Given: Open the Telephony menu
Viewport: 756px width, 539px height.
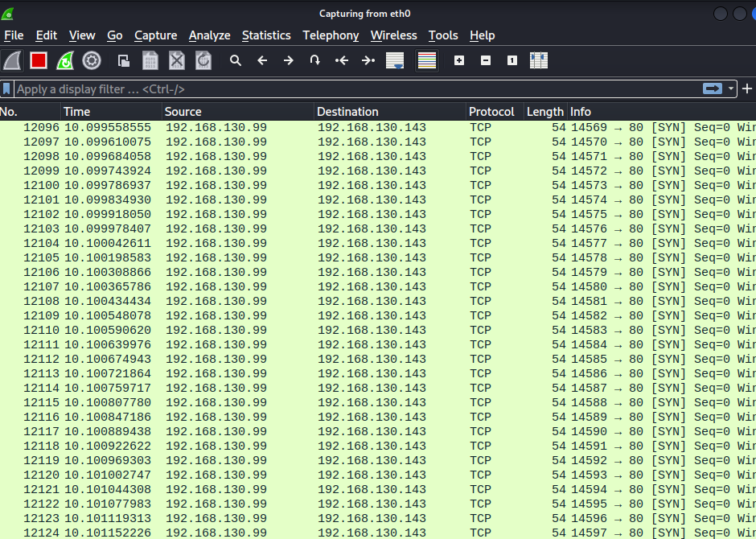Looking at the screenshot, I should point(331,35).
